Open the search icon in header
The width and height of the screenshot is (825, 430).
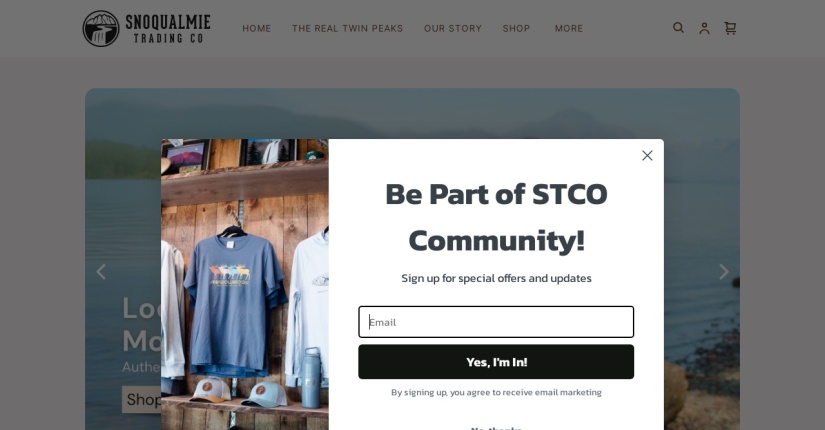678,28
